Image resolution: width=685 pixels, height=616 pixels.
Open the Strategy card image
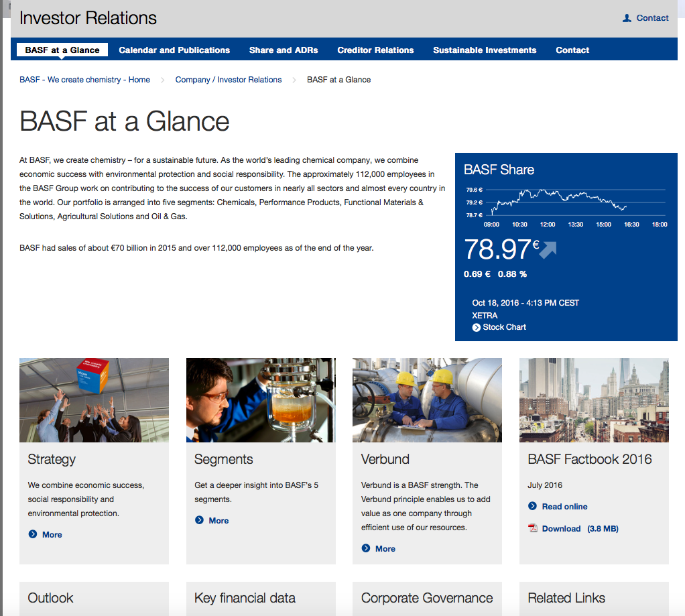pos(94,400)
